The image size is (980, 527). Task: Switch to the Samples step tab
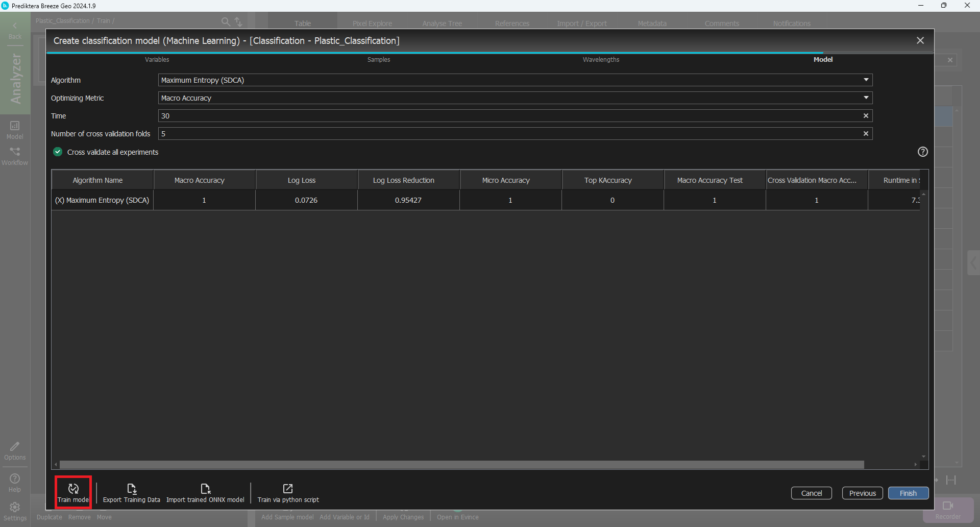379,60
